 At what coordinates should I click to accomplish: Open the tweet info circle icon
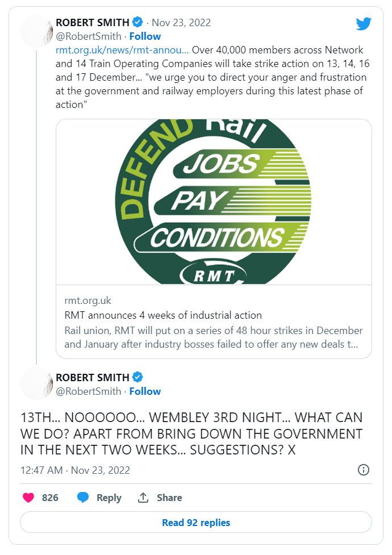coord(364,470)
